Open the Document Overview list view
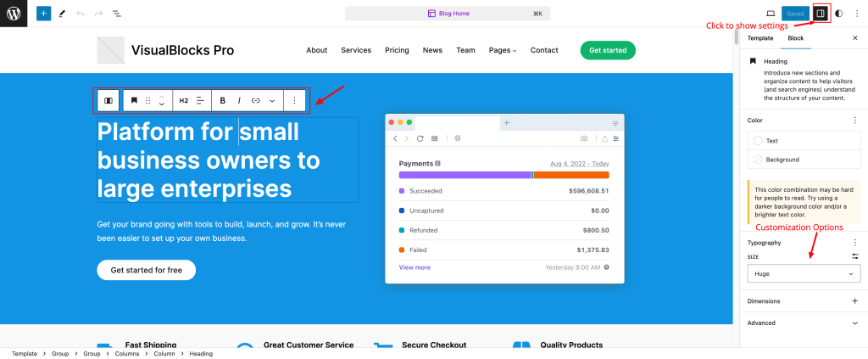This screenshot has width=868, height=359. point(116,14)
